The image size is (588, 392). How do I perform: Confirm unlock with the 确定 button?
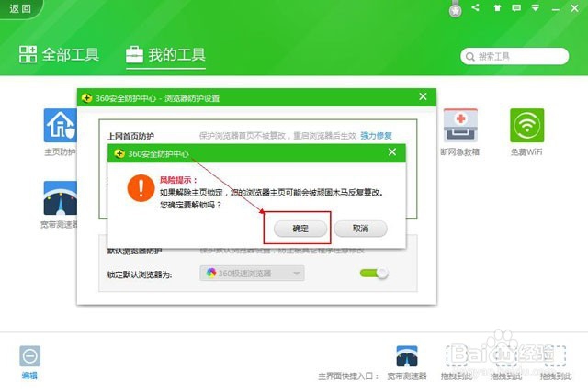click(300, 229)
